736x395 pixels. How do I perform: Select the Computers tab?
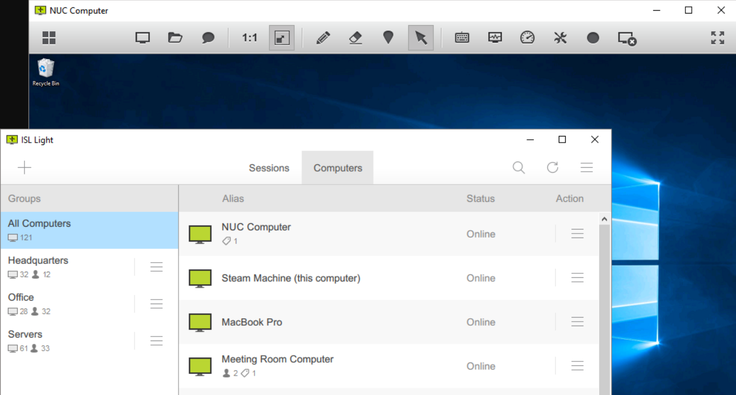pyautogui.click(x=338, y=168)
